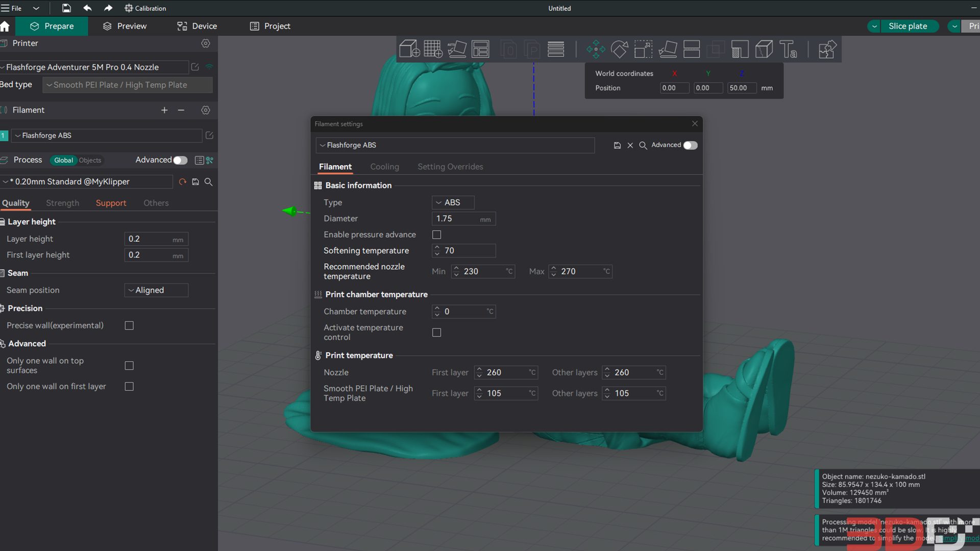Screen dimensions: 980x551
Task: Check Activate temperature control box
Action: pos(436,333)
